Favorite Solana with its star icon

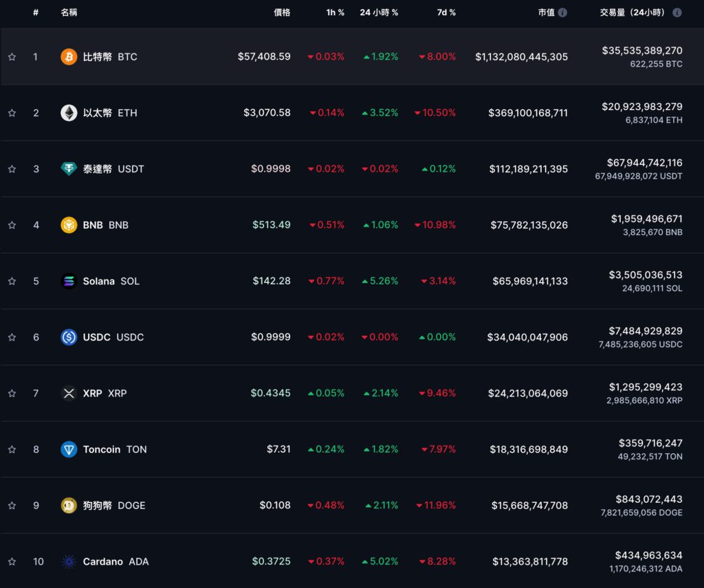12,281
